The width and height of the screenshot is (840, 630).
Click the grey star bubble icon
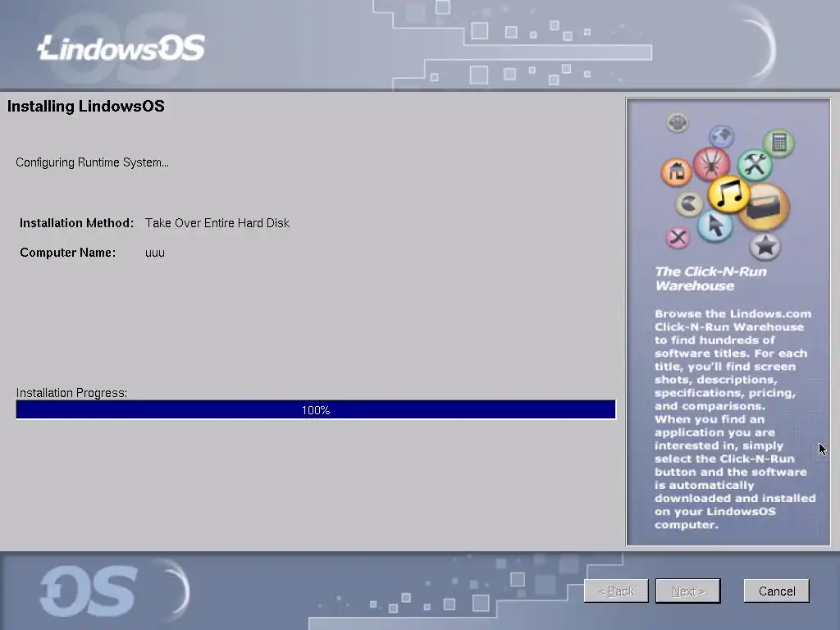765,246
